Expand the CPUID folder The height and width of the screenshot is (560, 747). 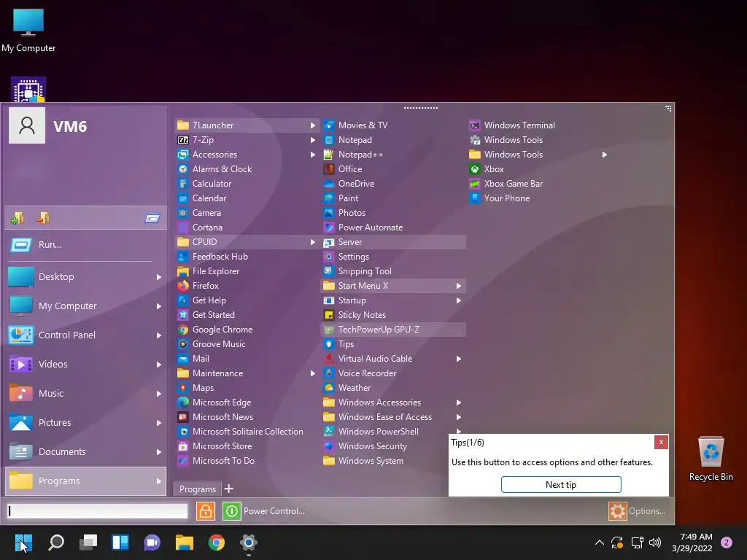[246, 242]
